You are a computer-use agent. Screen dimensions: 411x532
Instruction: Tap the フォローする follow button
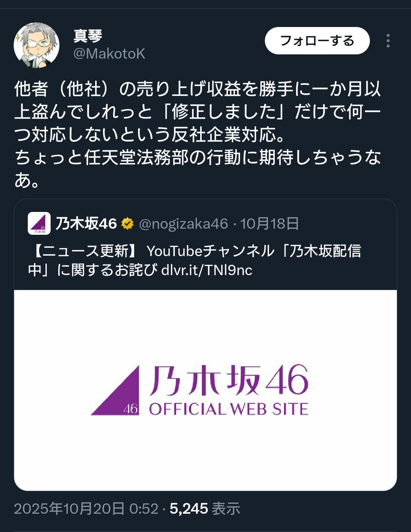317,40
